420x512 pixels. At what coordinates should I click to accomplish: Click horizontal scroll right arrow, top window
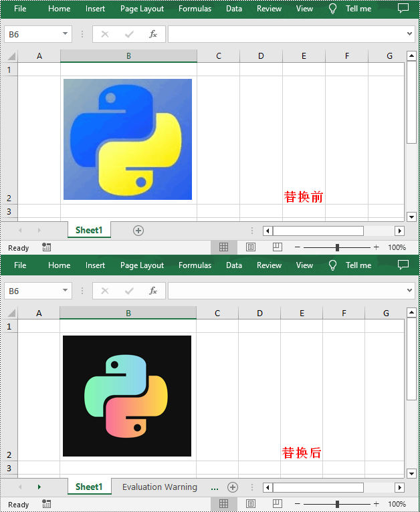(399, 231)
